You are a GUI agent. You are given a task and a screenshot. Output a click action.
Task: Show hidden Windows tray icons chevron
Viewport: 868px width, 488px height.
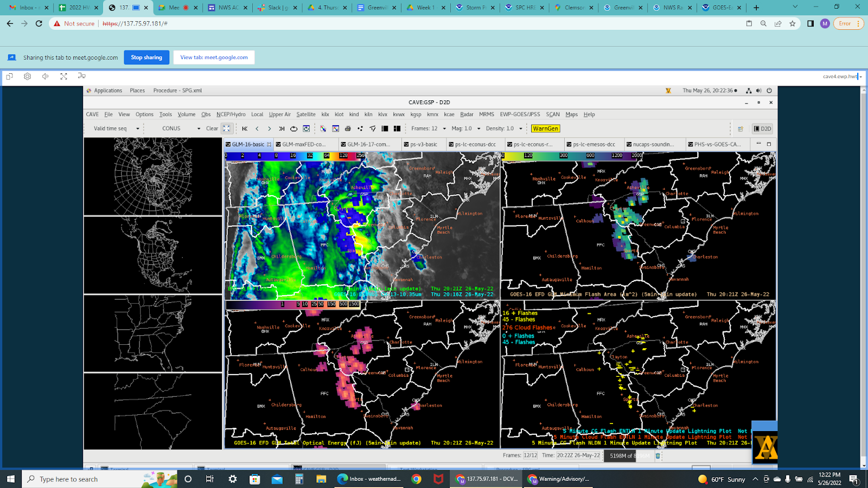pyautogui.click(x=755, y=479)
